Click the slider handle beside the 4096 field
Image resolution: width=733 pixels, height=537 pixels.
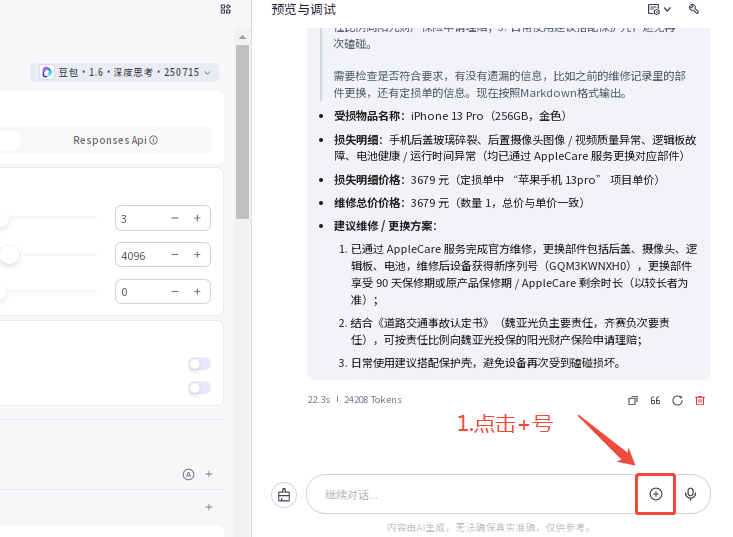tap(9, 255)
